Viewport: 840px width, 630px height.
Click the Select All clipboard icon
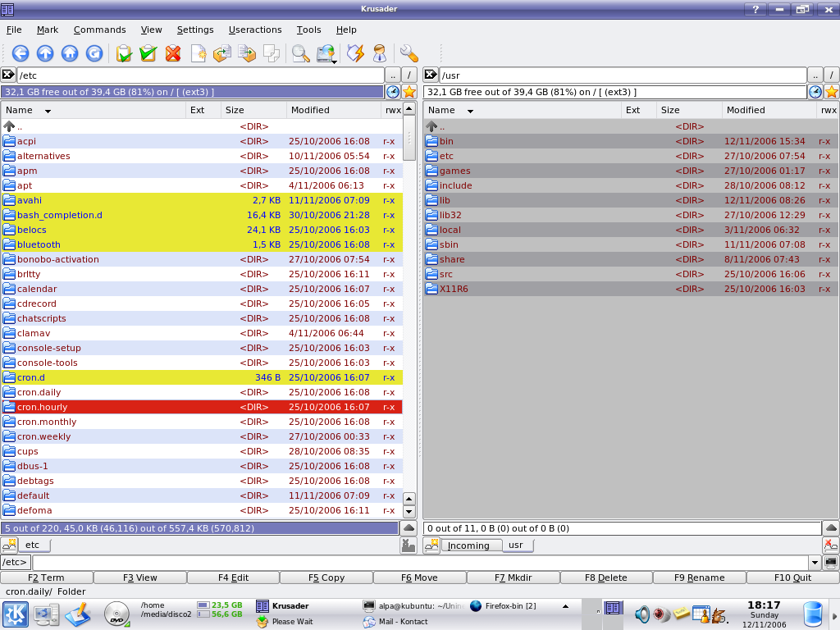click(x=148, y=53)
